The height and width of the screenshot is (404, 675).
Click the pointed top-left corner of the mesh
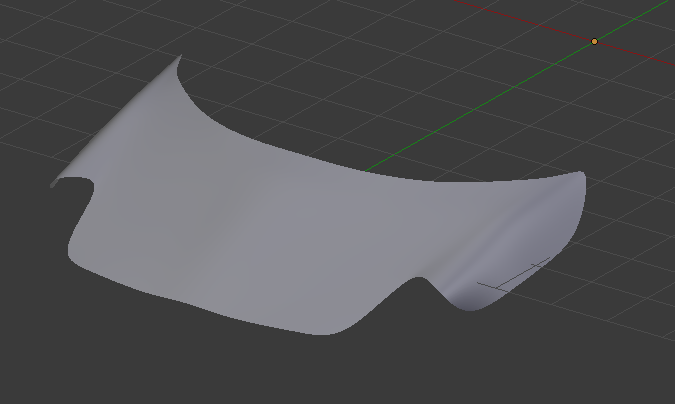point(178,58)
